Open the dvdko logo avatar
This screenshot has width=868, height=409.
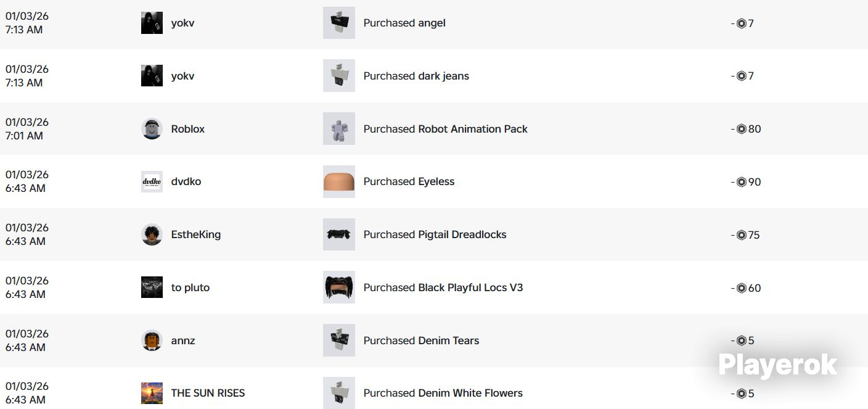pos(152,181)
